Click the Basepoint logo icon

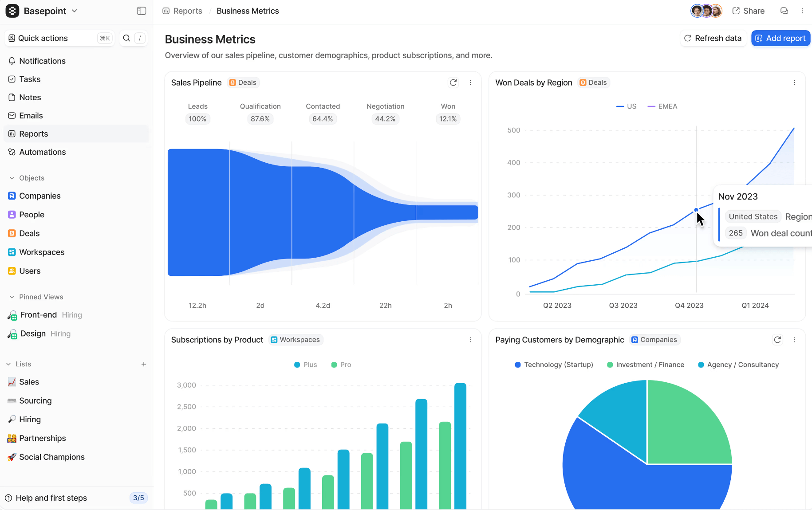pos(12,11)
